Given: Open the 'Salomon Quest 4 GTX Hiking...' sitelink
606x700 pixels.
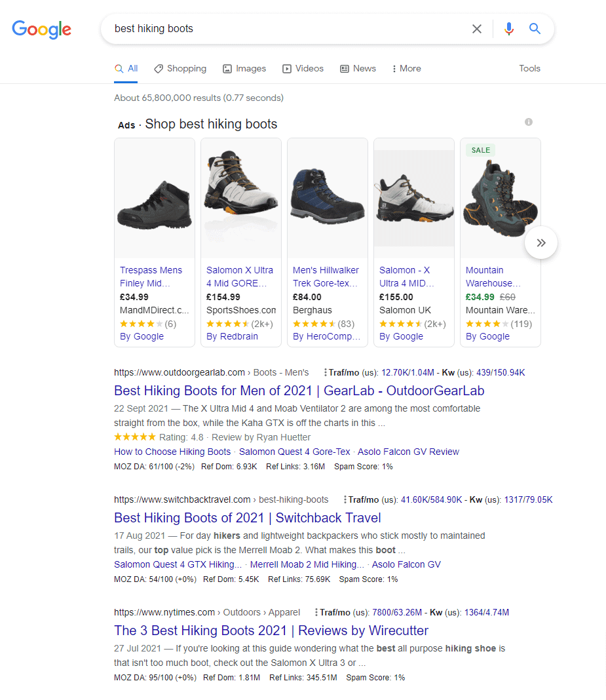Looking at the screenshot, I should pyautogui.click(x=178, y=565).
